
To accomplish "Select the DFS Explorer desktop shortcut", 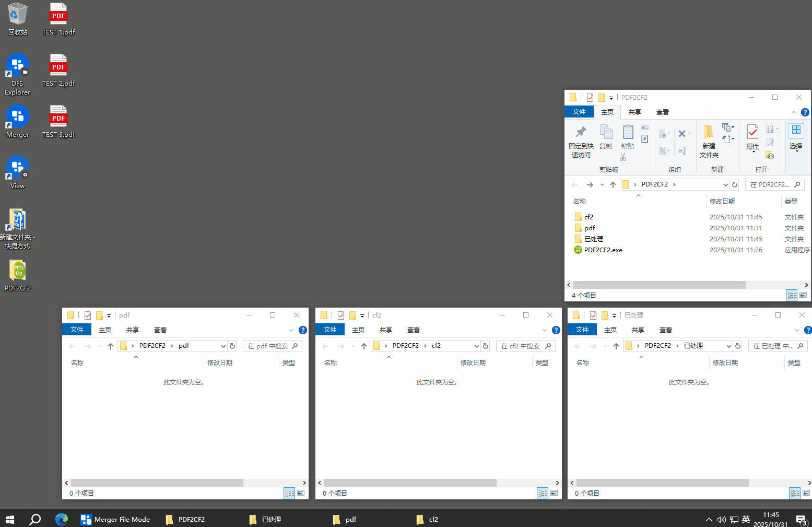I will [17, 66].
